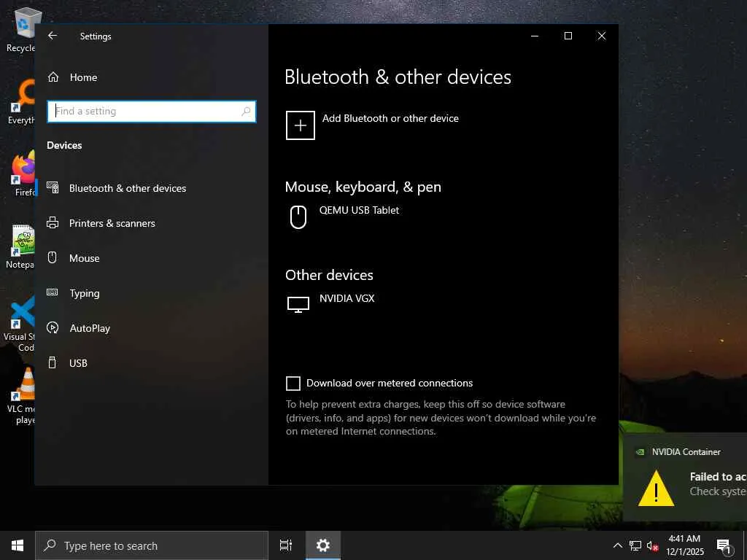Click the Other devices heading
The height and width of the screenshot is (560, 747).
[x=329, y=275]
